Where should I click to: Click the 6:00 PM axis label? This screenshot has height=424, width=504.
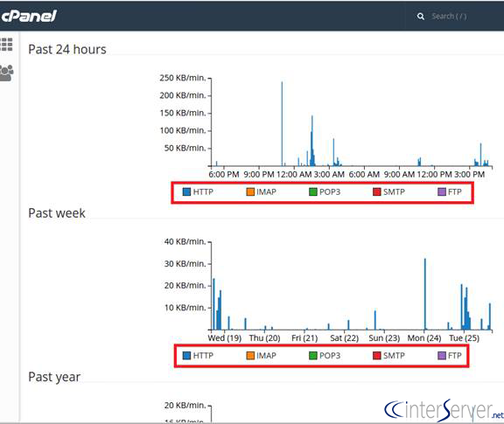[224, 175]
